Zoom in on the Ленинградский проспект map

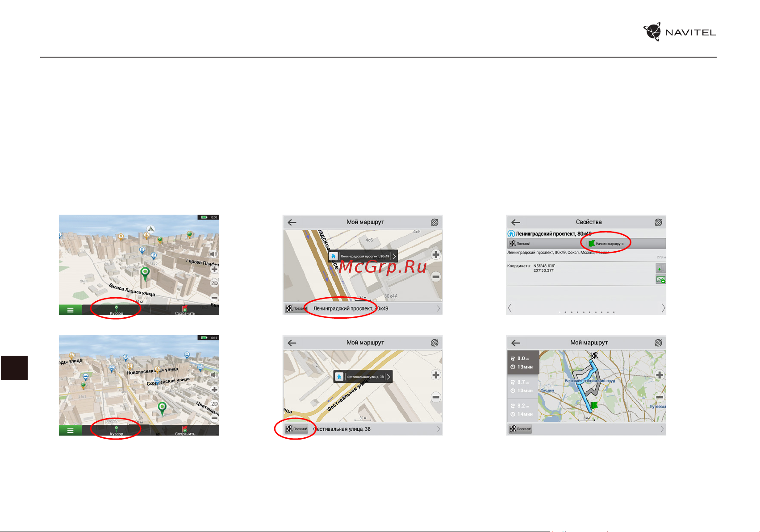436,254
